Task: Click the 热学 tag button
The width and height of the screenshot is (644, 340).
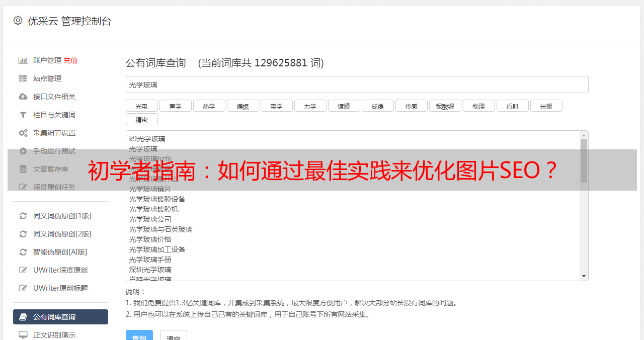Action: (x=209, y=106)
